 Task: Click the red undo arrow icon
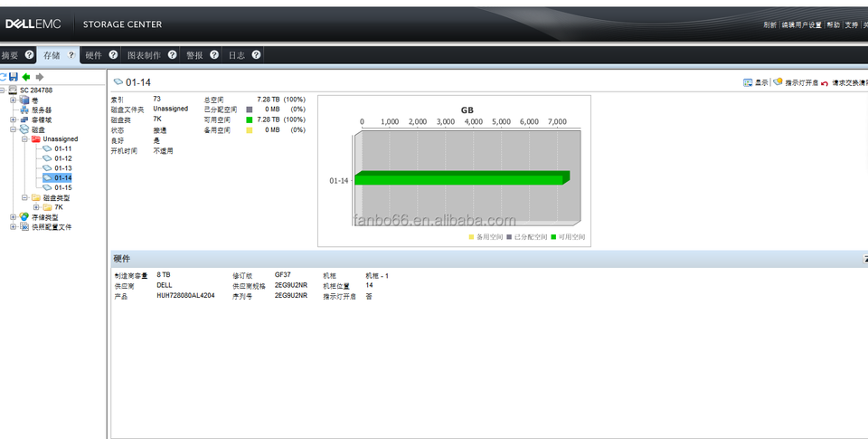(825, 83)
